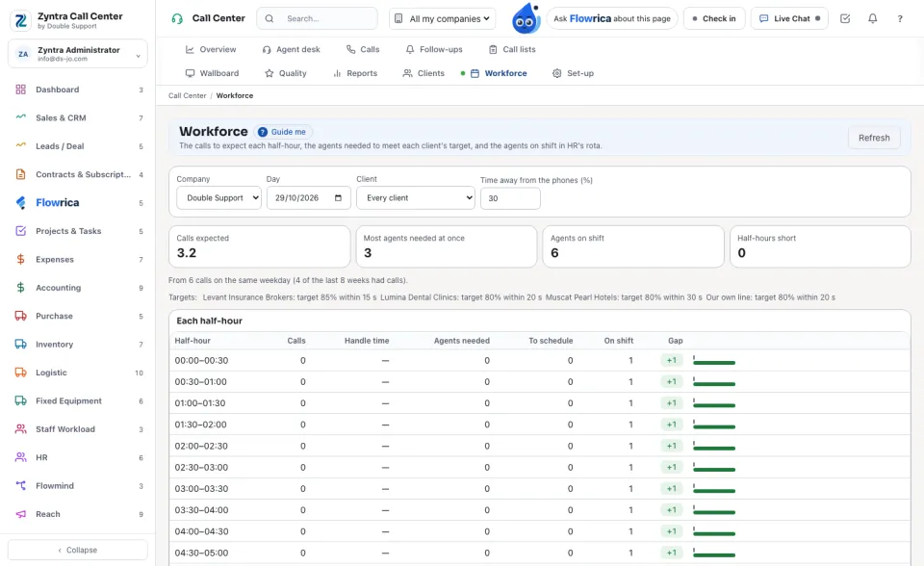Click the Guide me button
924x566 pixels.
tap(283, 132)
